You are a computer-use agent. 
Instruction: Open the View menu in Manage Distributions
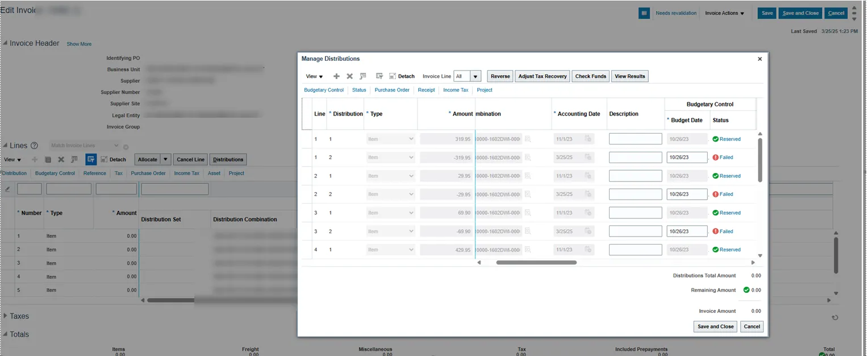point(314,76)
